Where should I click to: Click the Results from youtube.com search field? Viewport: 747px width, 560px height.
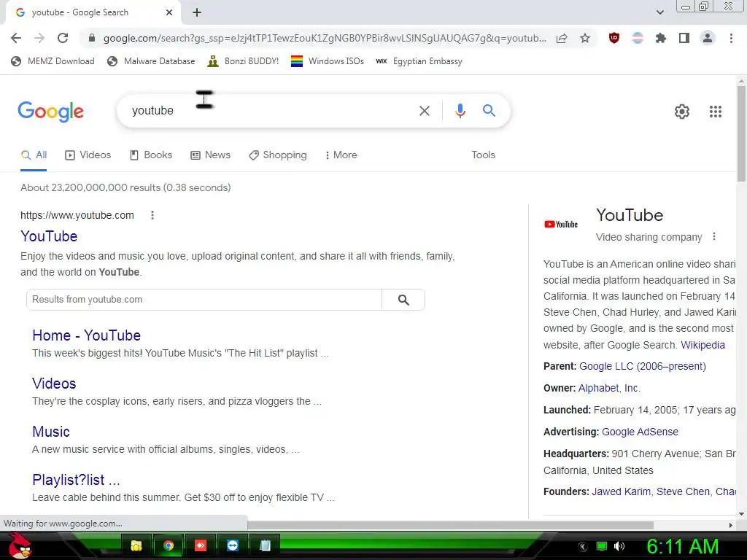[204, 300]
